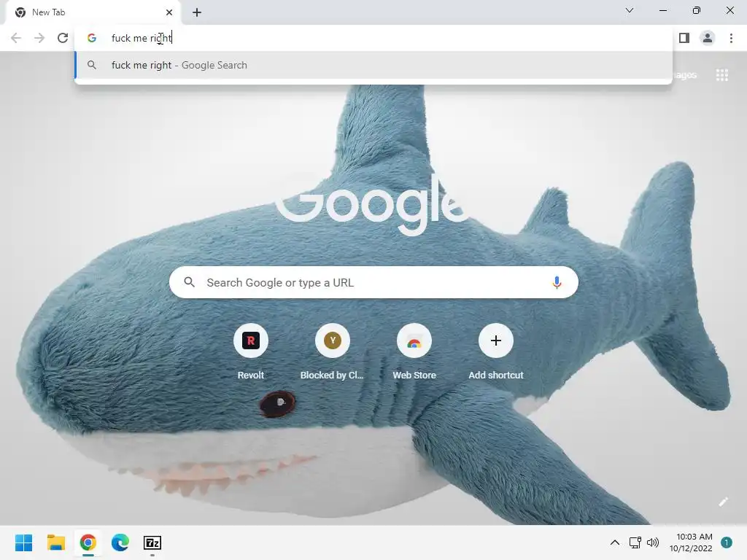This screenshot has height=560, width=747.
Task: Open the Revolt shortcut
Action: click(x=251, y=352)
